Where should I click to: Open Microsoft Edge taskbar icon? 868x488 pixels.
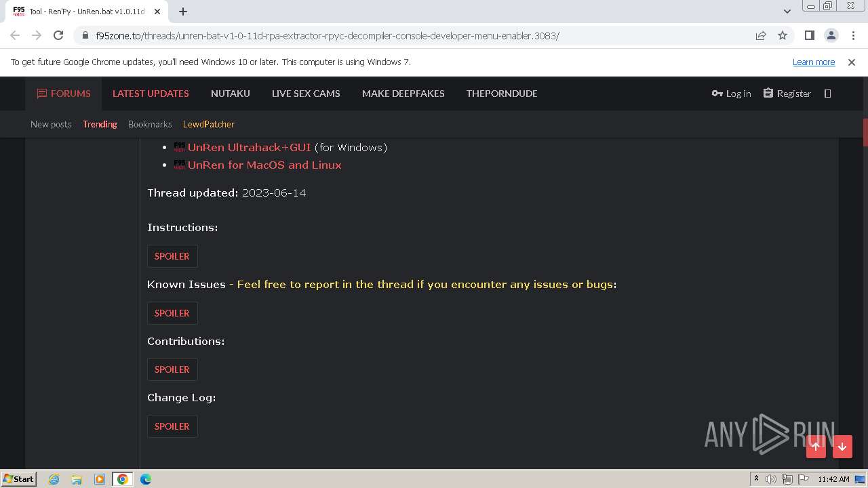click(146, 479)
